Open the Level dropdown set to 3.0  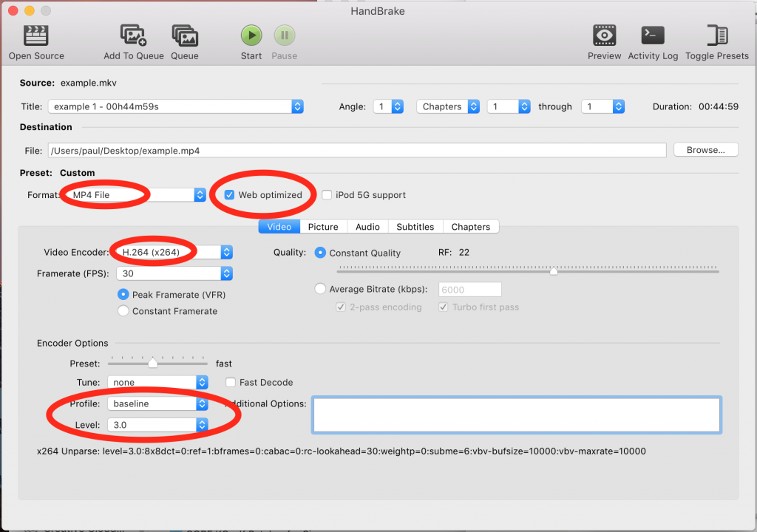[158, 425]
